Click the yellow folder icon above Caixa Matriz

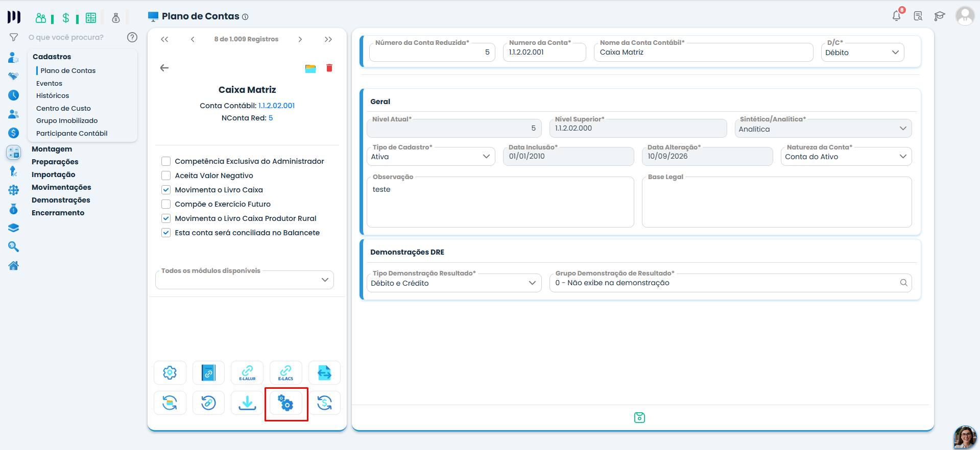pos(310,68)
